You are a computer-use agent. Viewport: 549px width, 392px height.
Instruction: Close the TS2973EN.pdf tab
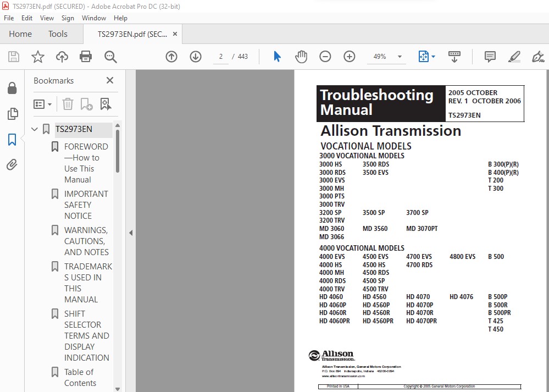coord(175,34)
